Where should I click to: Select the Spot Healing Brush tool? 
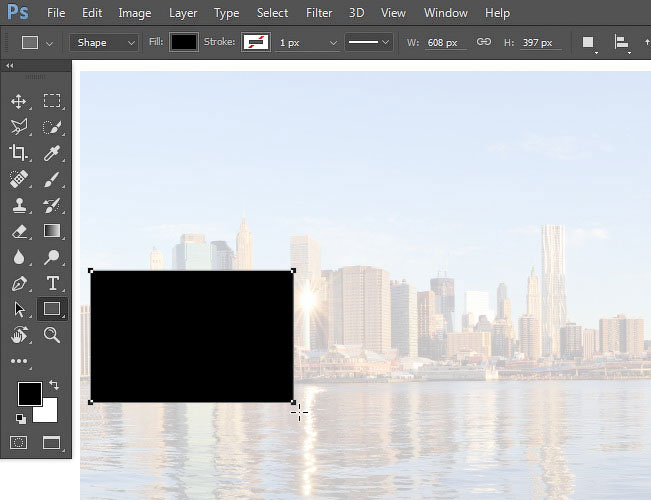click(x=19, y=179)
